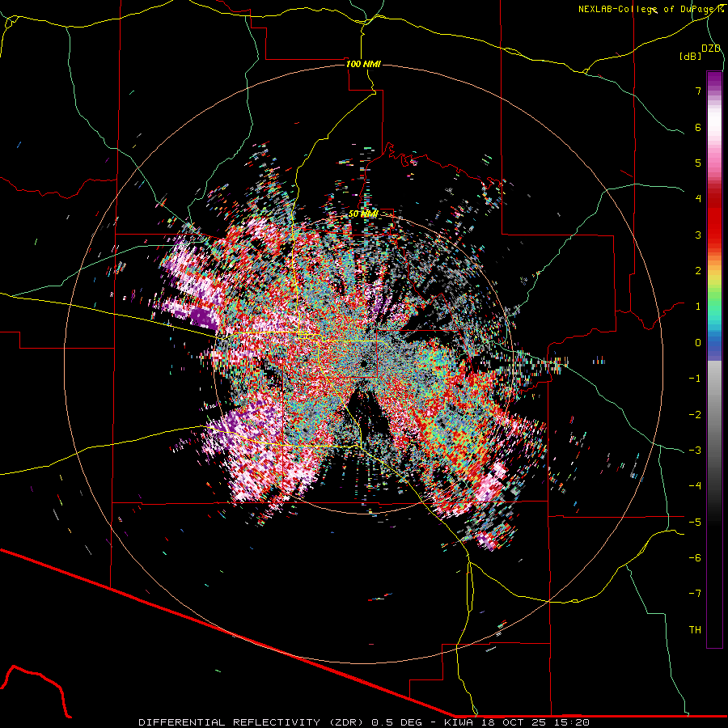Click the "15:20" timestamp in the caption
The image size is (728, 728).
tap(573, 722)
